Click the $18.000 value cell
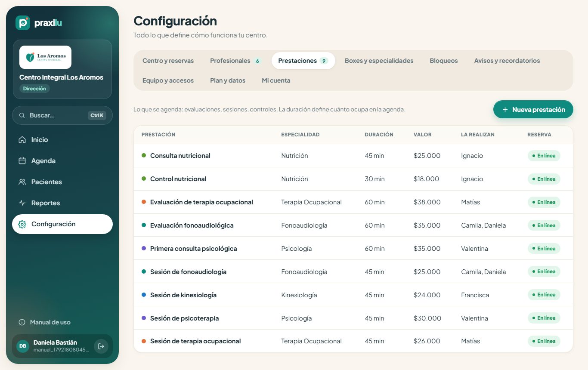 click(x=427, y=179)
